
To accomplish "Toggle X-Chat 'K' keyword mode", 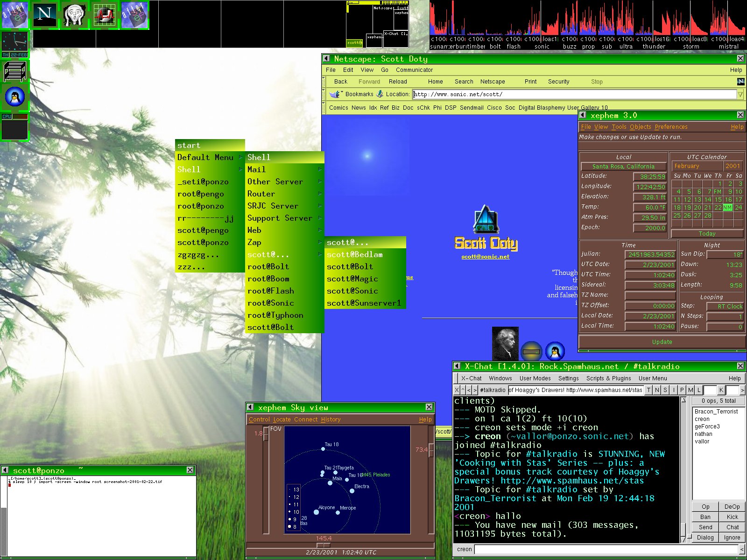I will pos(721,390).
